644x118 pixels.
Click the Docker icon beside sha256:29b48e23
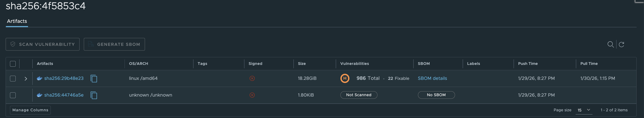coord(39,78)
